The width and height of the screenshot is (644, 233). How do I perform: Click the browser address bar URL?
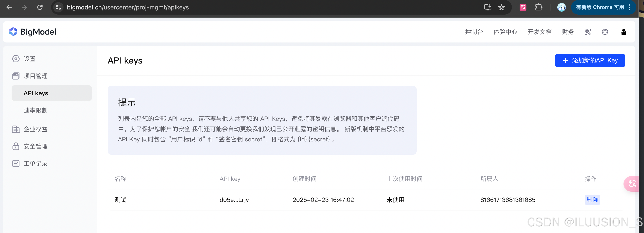coord(127,7)
